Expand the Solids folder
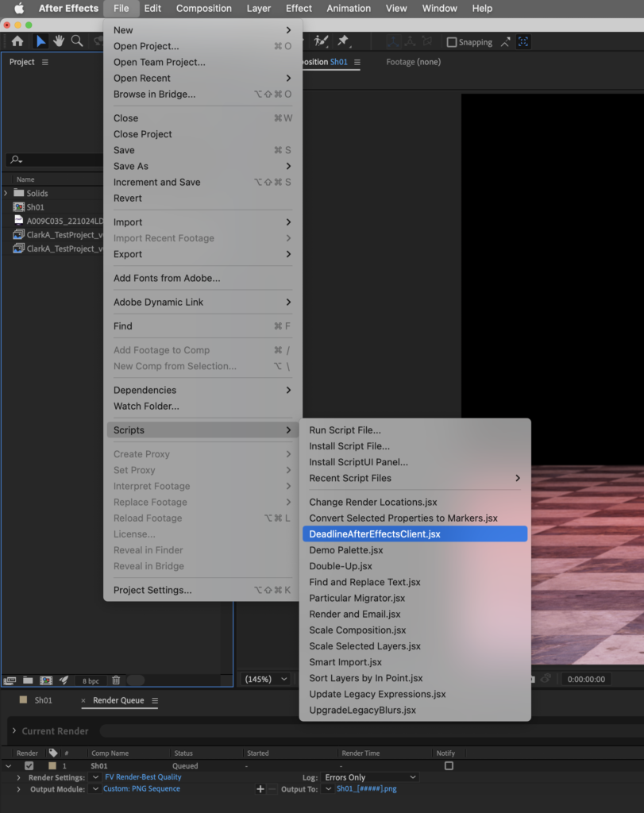This screenshot has width=644, height=813. pos(6,193)
